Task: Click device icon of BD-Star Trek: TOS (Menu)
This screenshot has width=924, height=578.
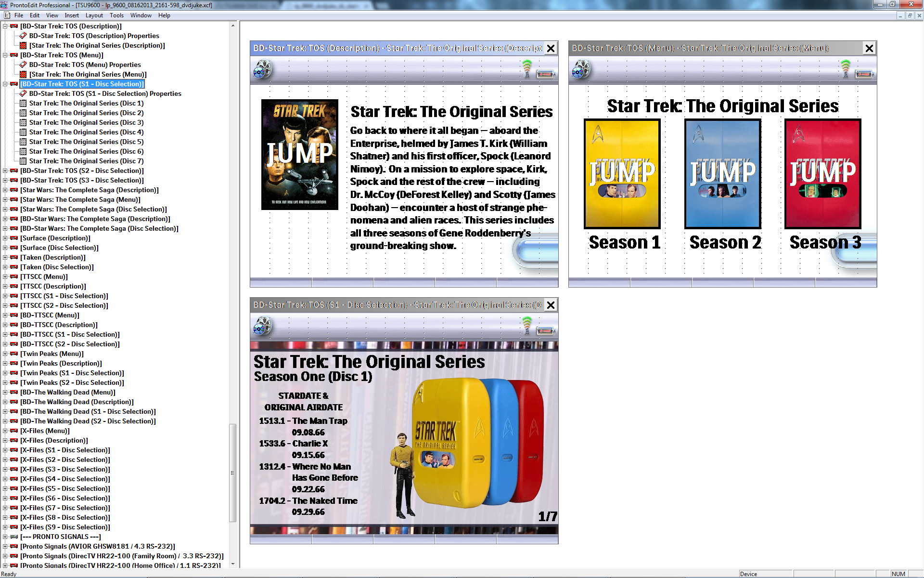Action: tap(14, 55)
